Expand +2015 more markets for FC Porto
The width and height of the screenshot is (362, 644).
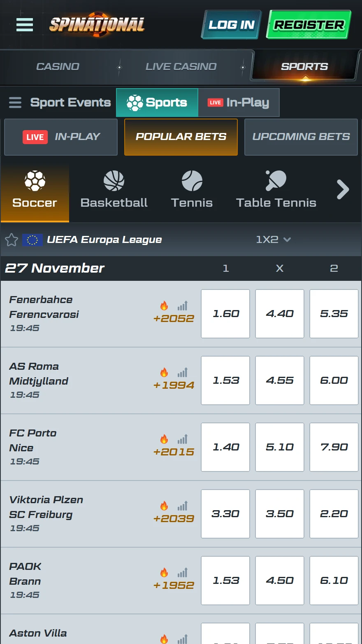(174, 452)
